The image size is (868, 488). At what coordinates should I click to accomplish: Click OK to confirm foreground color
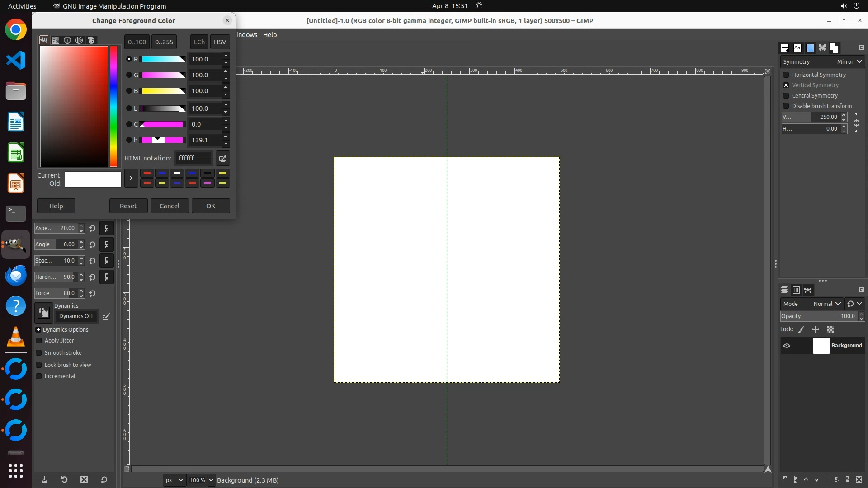211,206
